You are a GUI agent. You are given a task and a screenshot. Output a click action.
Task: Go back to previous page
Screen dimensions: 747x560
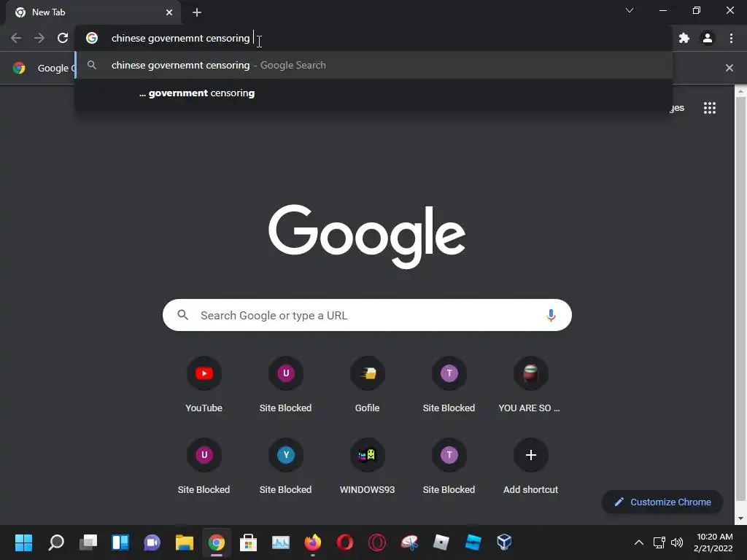tap(16, 38)
